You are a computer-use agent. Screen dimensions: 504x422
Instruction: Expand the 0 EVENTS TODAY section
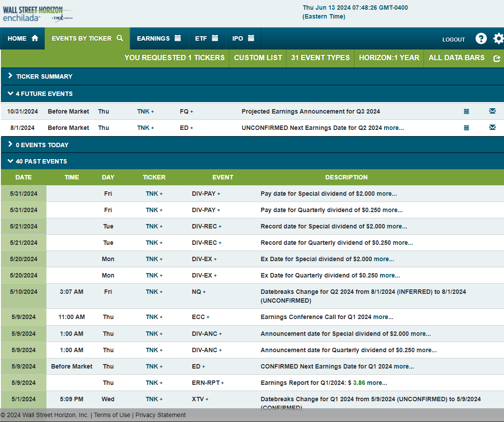(10, 144)
